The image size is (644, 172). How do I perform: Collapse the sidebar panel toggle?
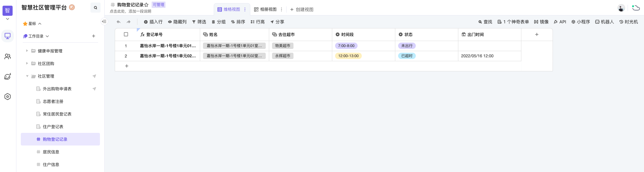click(x=104, y=21)
